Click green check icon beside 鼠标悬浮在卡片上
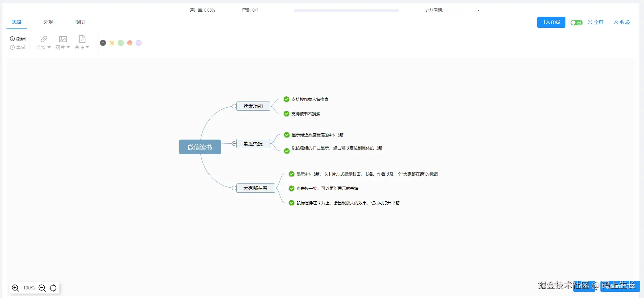This screenshot has height=298, width=644. pyautogui.click(x=292, y=203)
